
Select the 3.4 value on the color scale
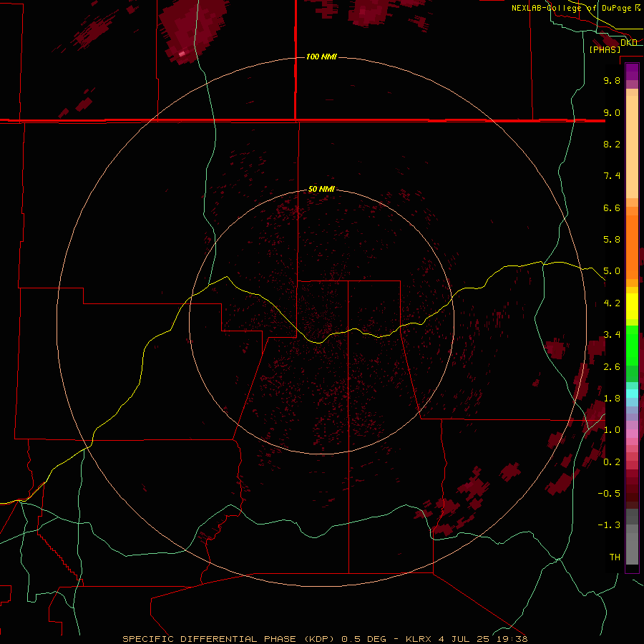pyautogui.click(x=612, y=335)
